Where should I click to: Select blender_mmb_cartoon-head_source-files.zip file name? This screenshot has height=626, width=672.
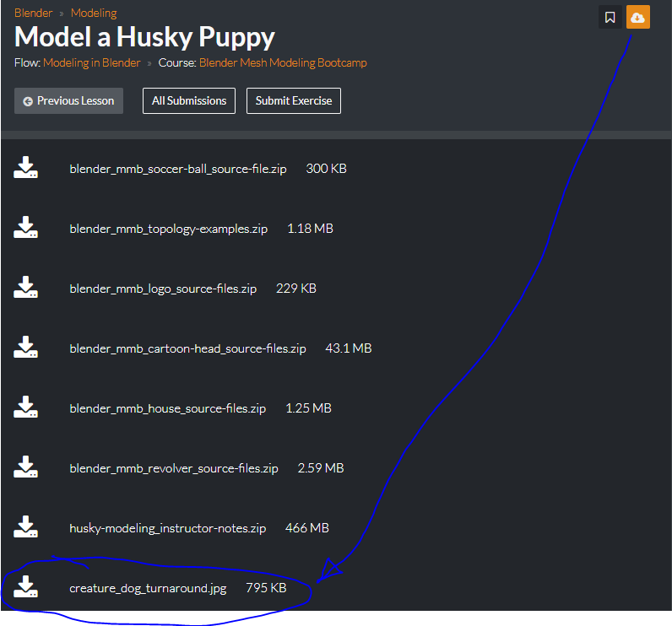pyautogui.click(x=187, y=348)
